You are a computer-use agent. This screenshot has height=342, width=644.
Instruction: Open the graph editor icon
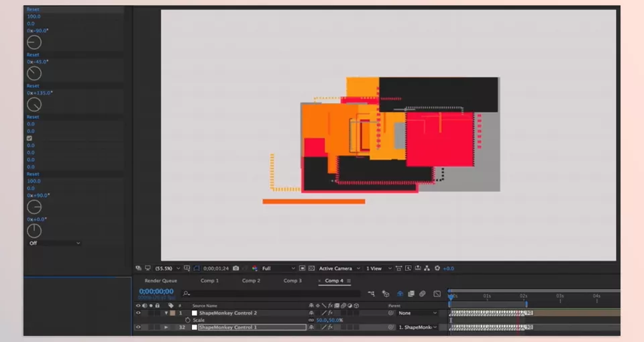pos(437,294)
